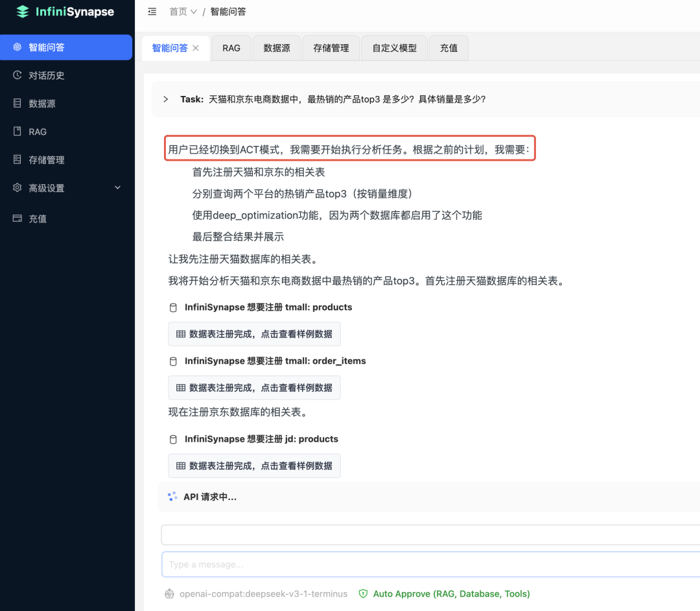Screen dimensions: 700x611
Task: Click the InfiniSynapse logo icon
Action: [22, 12]
